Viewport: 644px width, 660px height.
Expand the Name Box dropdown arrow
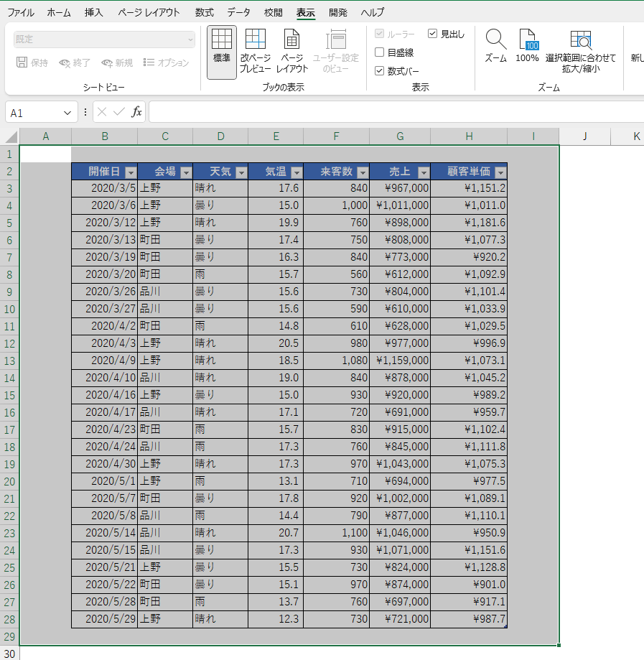coord(67,113)
